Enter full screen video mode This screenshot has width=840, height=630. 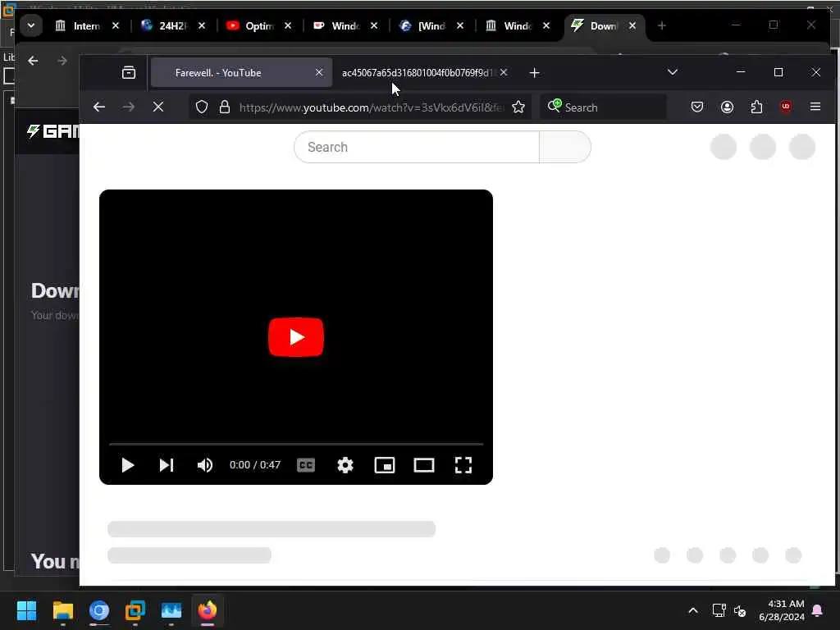pos(463,465)
